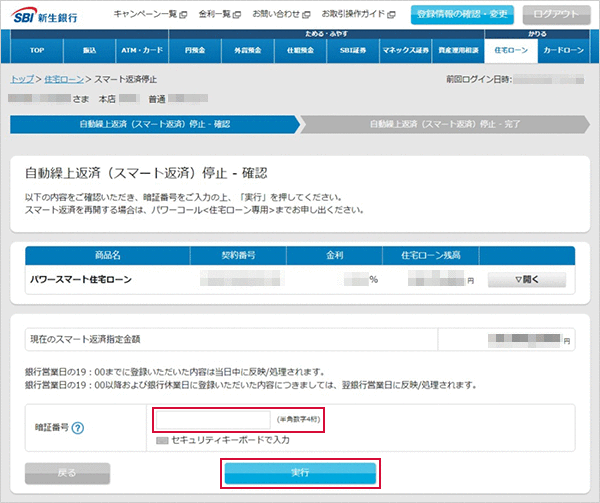The width and height of the screenshot is (600, 503).
Task: Enable セキュリティキーボードで入力 option
Action: [x=220, y=440]
